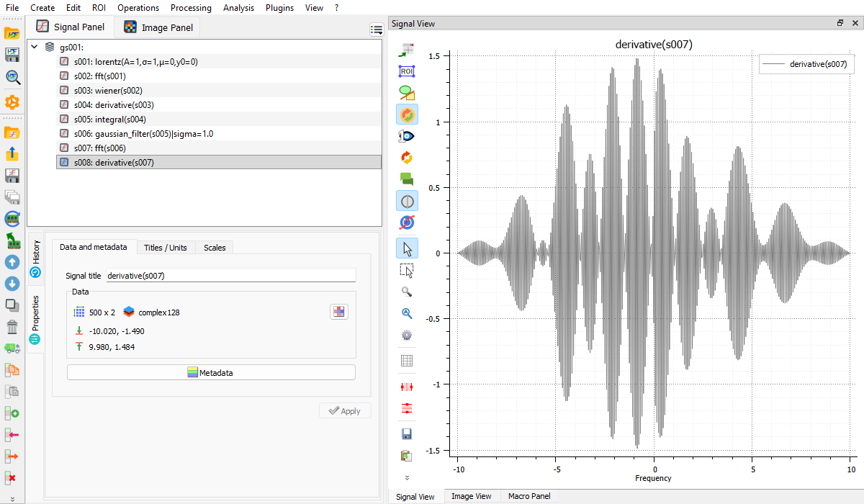The height and width of the screenshot is (504, 864).
Task: Click the open signal folder icon
Action: pyautogui.click(x=12, y=132)
